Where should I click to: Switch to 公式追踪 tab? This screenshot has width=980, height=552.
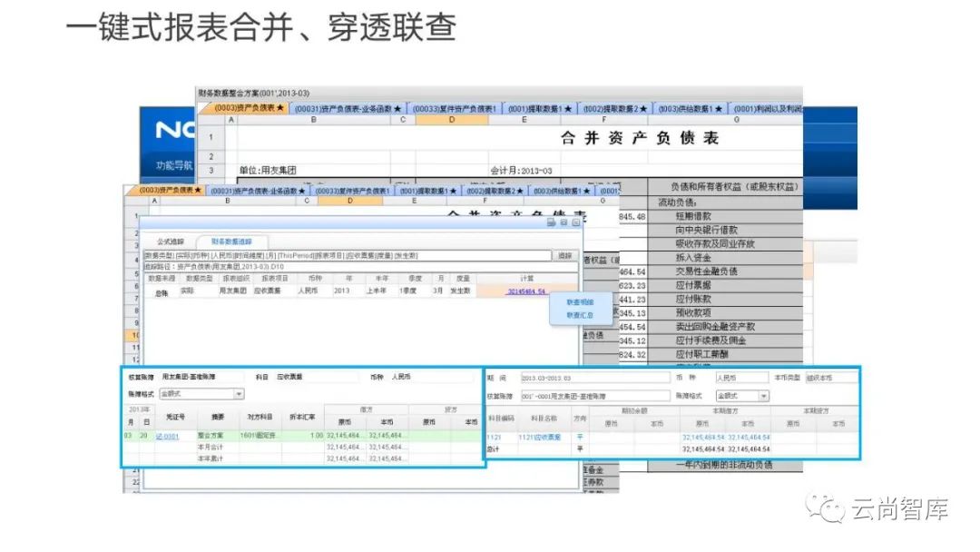tap(170, 241)
